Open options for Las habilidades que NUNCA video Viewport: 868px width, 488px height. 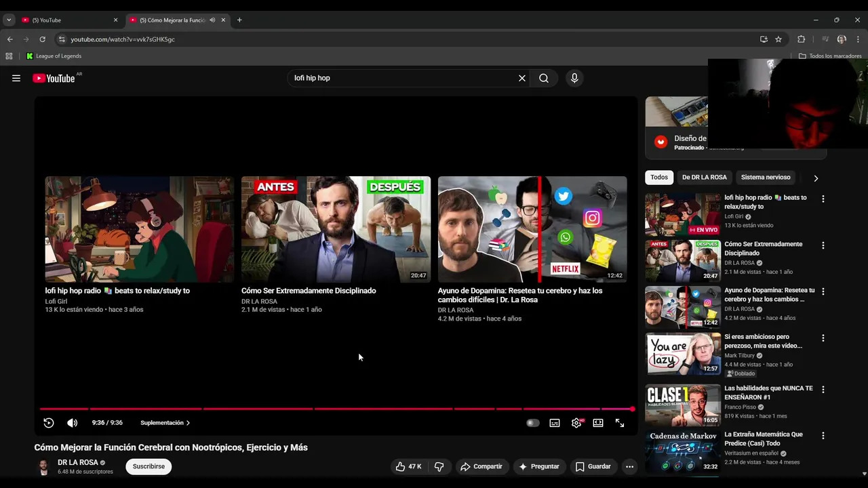tap(823, 390)
